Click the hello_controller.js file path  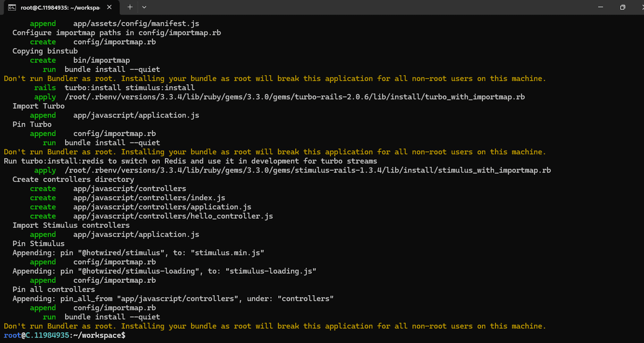coord(173,216)
